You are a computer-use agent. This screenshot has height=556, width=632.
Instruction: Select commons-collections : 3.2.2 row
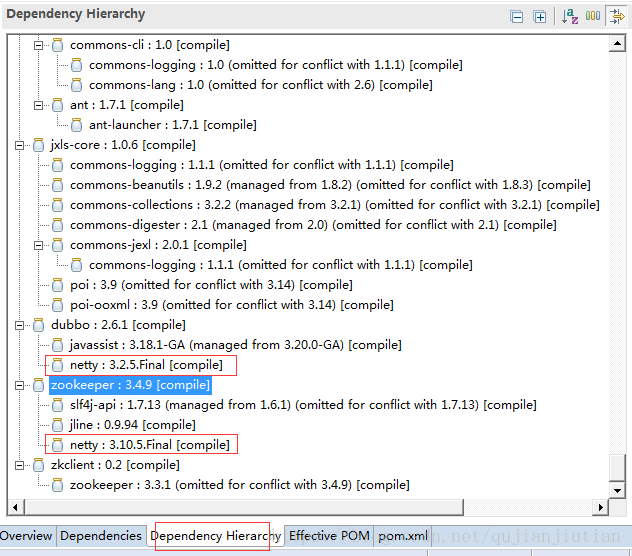click(x=335, y=205)
